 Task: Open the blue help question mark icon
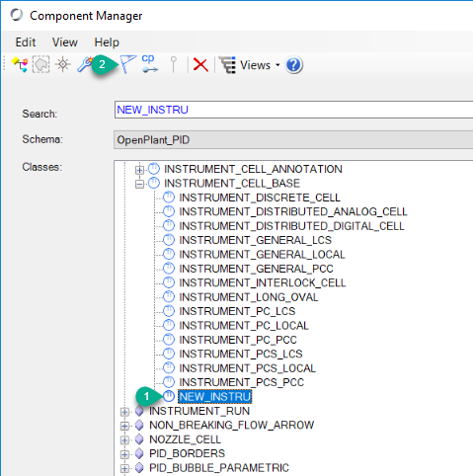[x=294, y=65]
